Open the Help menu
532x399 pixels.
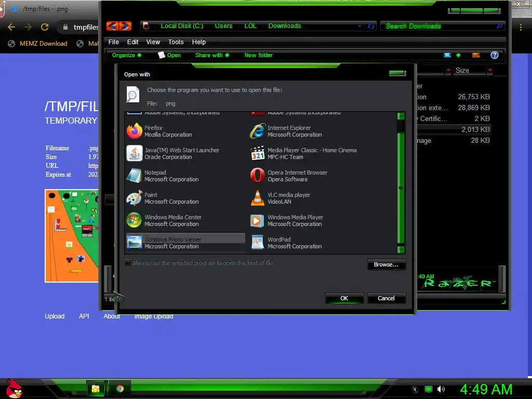point(199,42)
